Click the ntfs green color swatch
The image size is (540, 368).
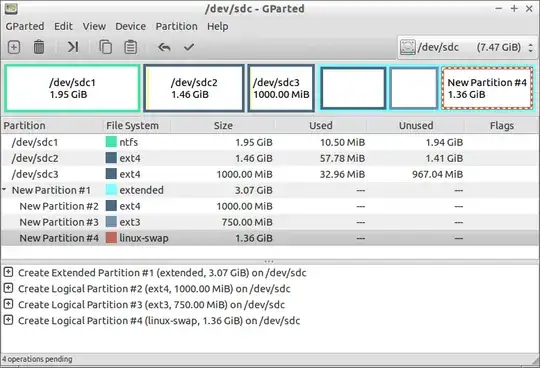click(x=111, y=142)
